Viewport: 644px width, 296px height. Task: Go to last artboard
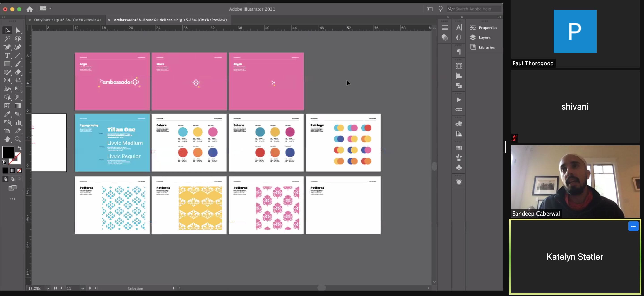[96, 288]
